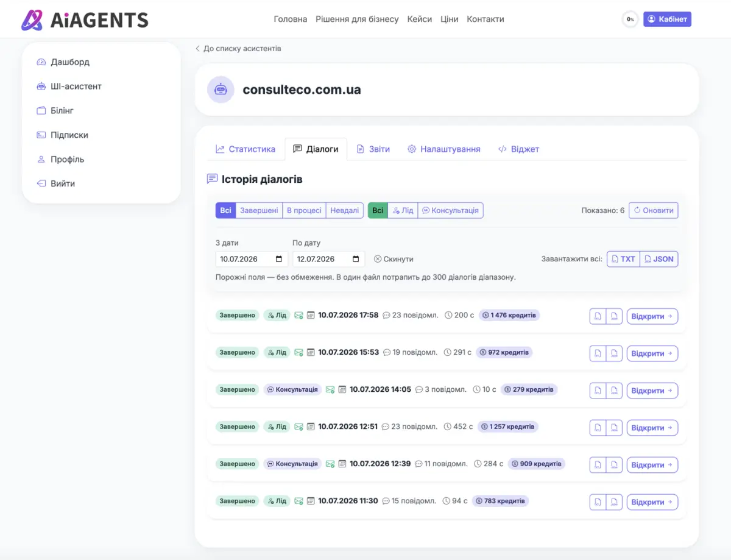The height and width of the screenshot is (560, 731).
Task: Open the 10.07.2026 11:30 dialog
Action: (652, 502)
